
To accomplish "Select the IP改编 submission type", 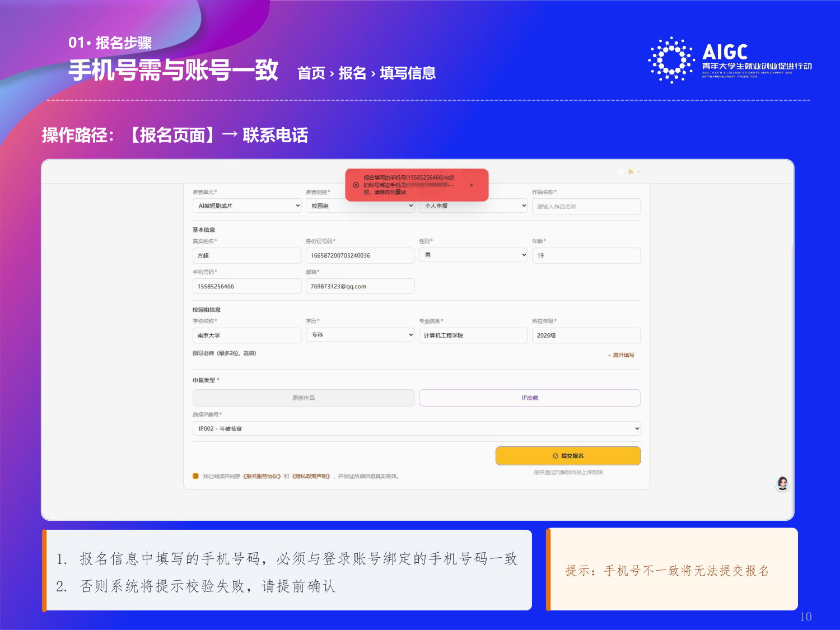I will [530, 398].
